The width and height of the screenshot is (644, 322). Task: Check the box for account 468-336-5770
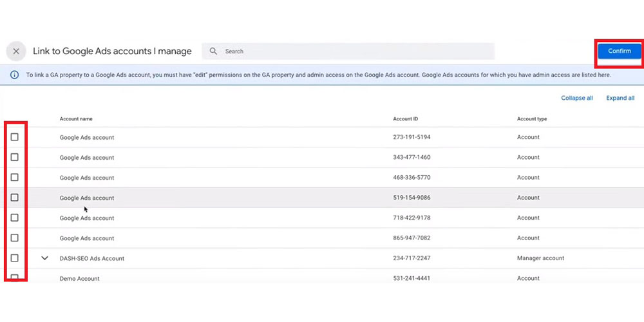tap(14, 178)
